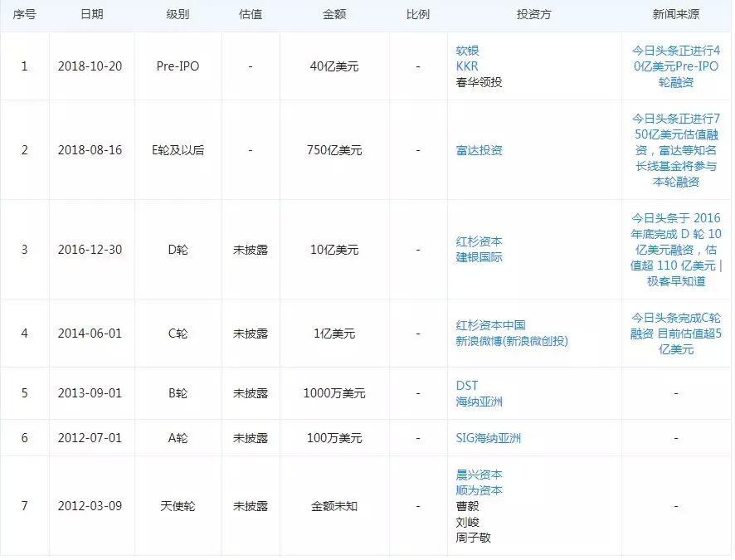Image resolution: width=735 pixels, height=560 pixels.
Task: Select the 天使轮 level cell
Action: [x=178, y=506]
